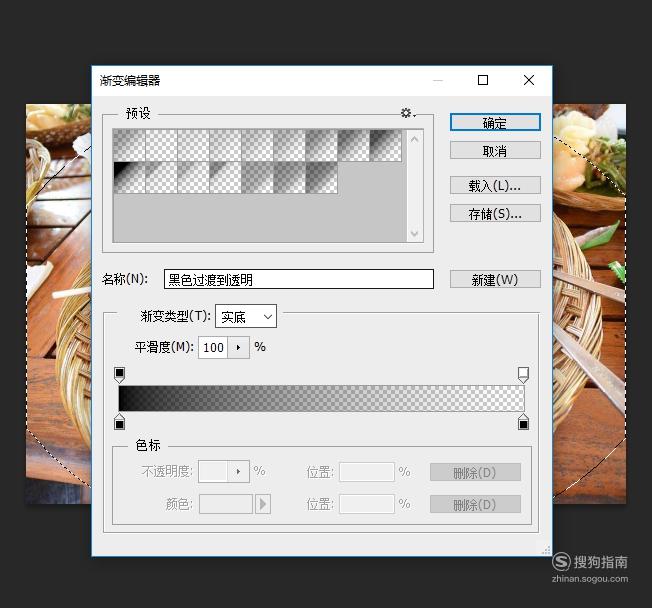Viewport: 652px width, 608px height.
Task: Click the color stop 位置 field
Action: (x=366, y=504)
